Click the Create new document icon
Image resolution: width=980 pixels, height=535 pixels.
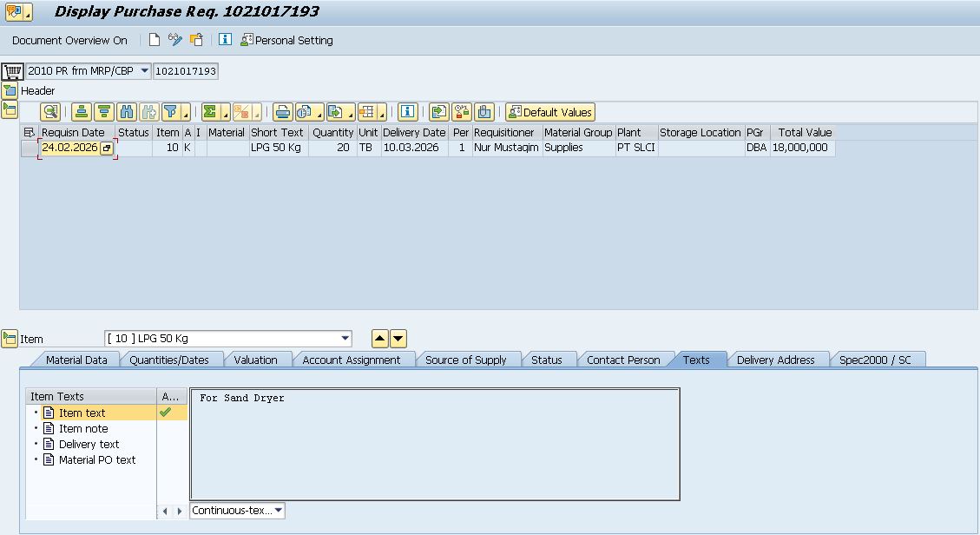tap(155, 40)
